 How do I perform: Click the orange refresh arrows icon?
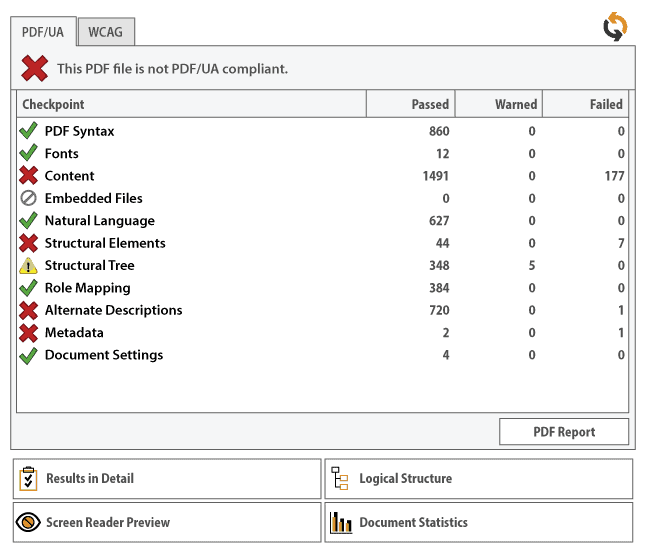pyautogui.click(x=614, y=27)
